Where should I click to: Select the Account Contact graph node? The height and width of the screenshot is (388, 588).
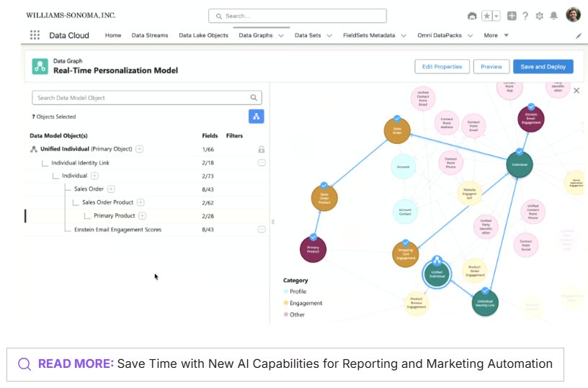coord(405,212)
